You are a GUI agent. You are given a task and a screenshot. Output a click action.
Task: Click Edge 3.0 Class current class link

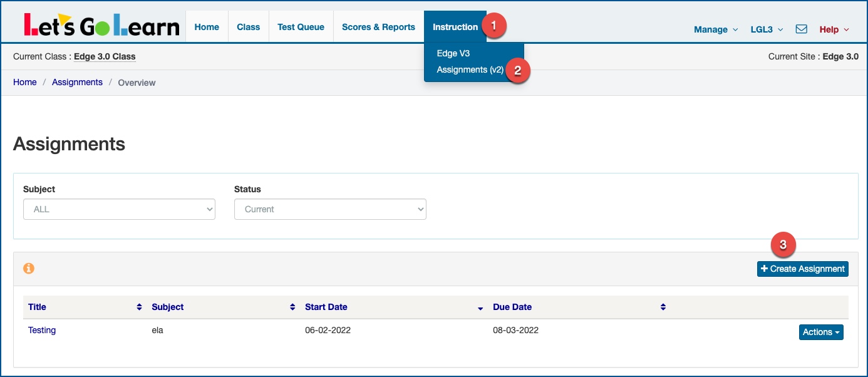tap(105, 56)
